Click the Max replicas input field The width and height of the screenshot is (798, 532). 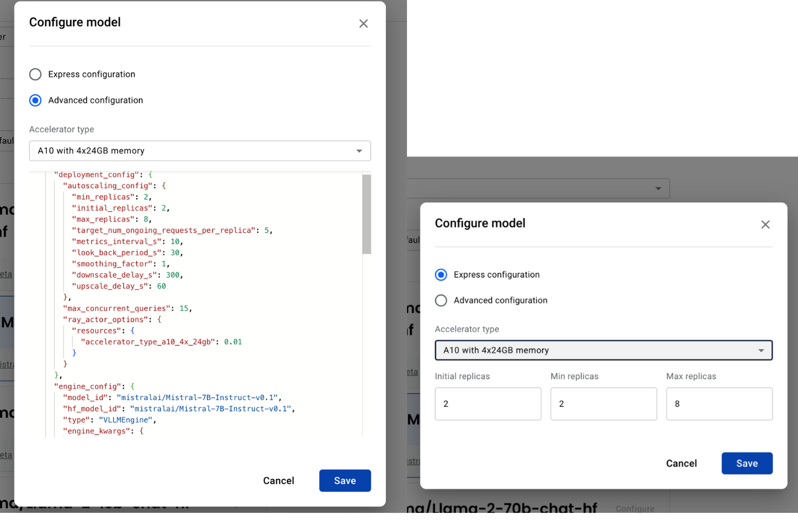719,404
